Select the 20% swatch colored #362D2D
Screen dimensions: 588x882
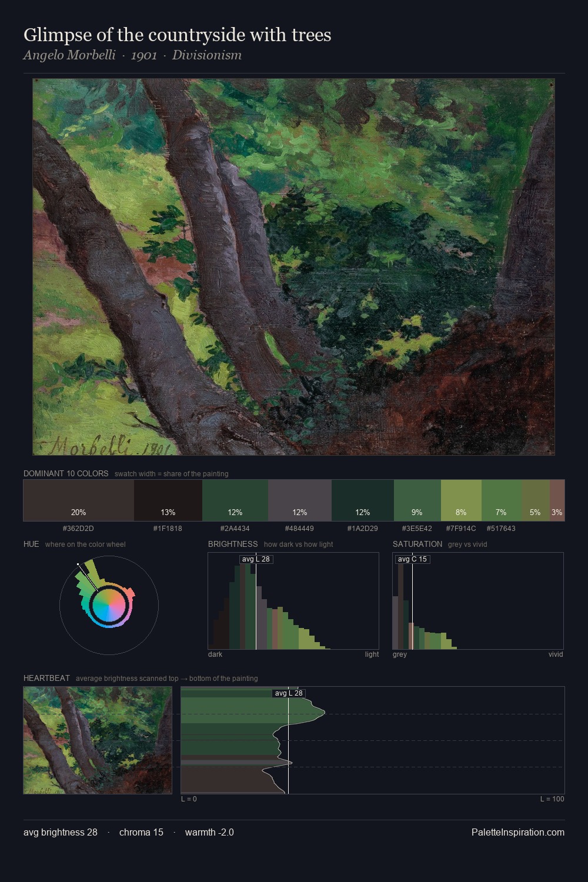point(79,500)
